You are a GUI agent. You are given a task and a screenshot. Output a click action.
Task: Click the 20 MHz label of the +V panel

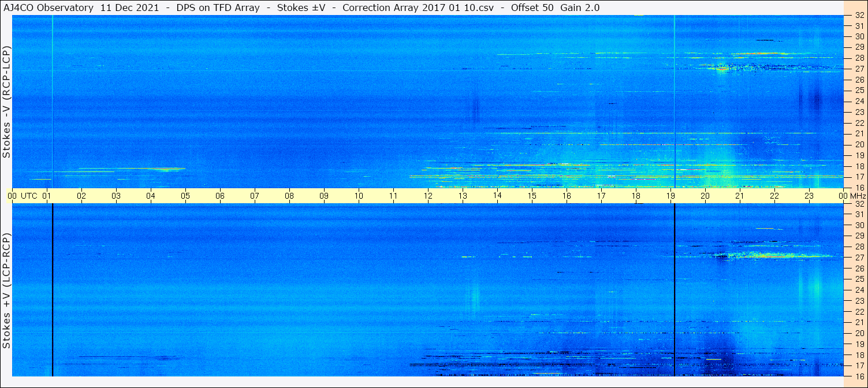[859, 333]
